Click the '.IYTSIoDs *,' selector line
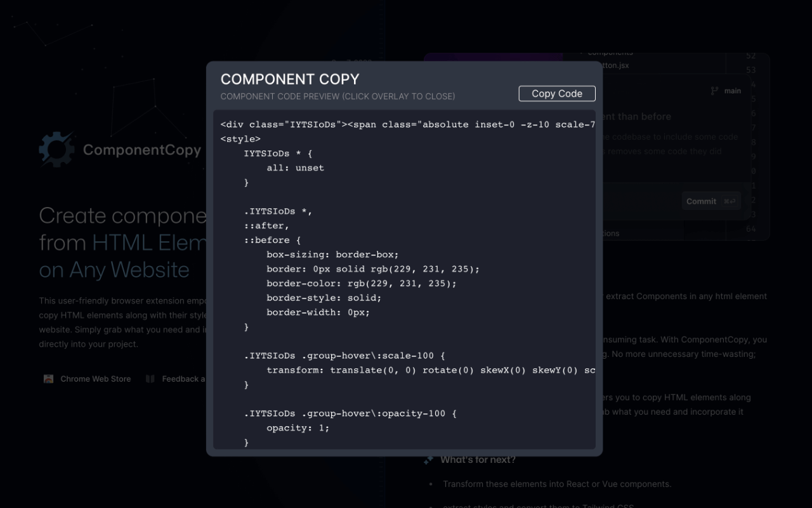The height and width of the screenshot is (508, 812). click(x=278, y=211)
